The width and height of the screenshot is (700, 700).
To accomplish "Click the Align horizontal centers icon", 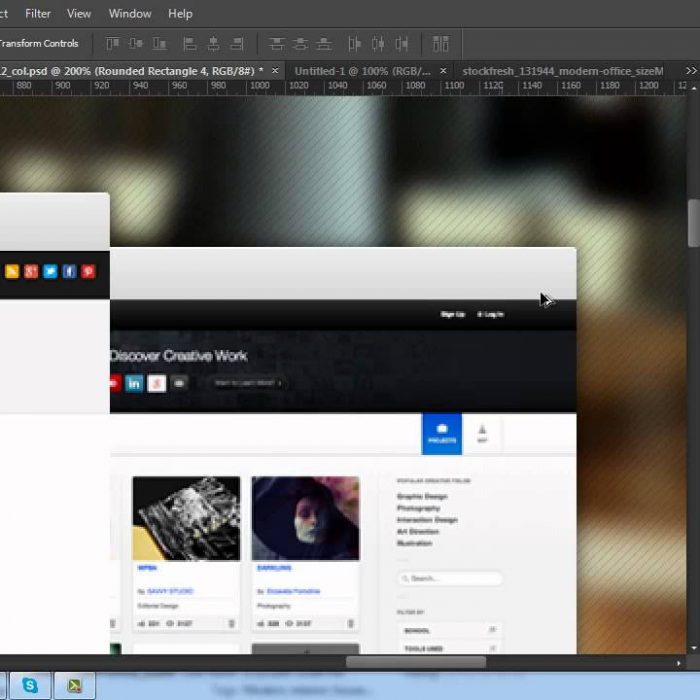I will pos(213,44).
